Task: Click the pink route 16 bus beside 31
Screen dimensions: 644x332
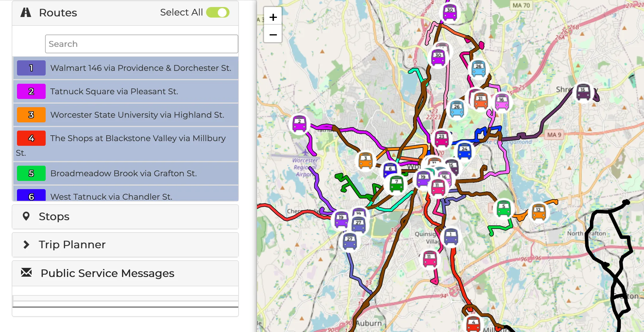Action: click(x=502, y=102)
